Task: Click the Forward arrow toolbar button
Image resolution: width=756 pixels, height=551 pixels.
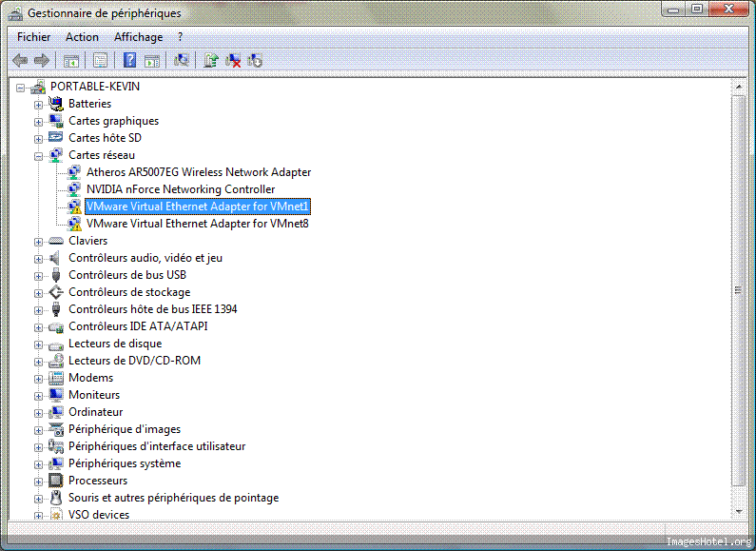Action: (42, 60)
